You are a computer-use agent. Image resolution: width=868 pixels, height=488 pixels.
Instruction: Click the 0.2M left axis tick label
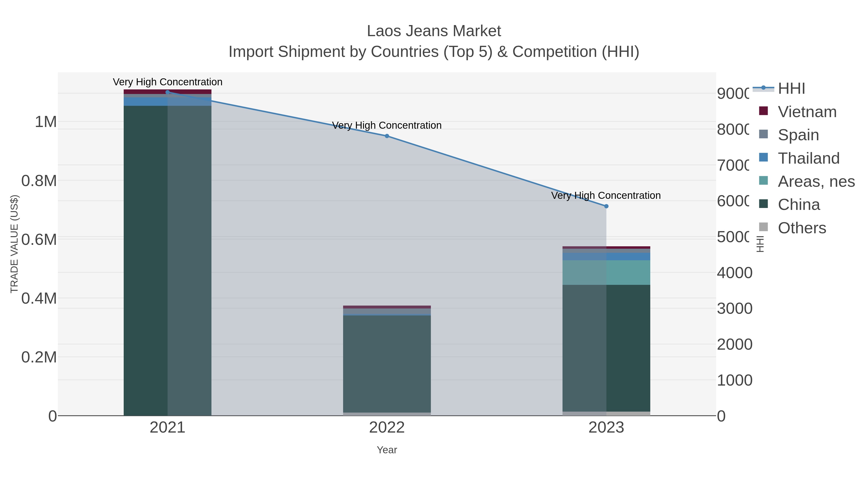click(x=39, y=357)
